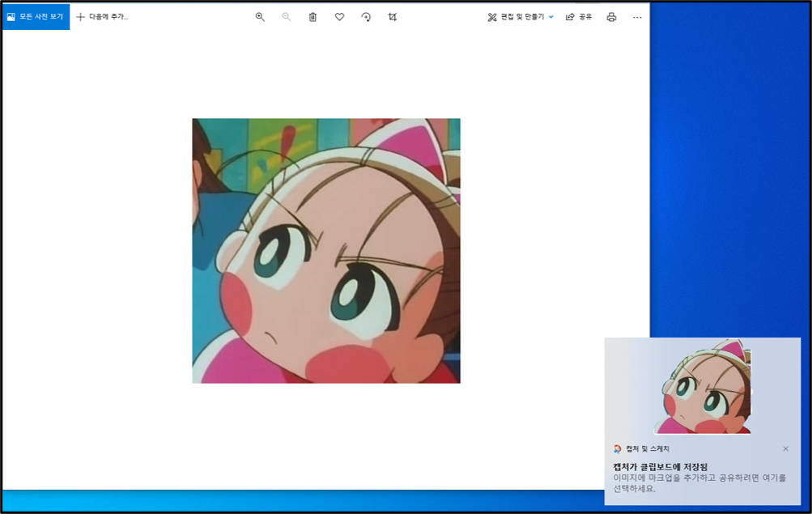Add the photo to favorites with the heart icon
The width and height of the screenshot is (812, 514).
(339, 17)
